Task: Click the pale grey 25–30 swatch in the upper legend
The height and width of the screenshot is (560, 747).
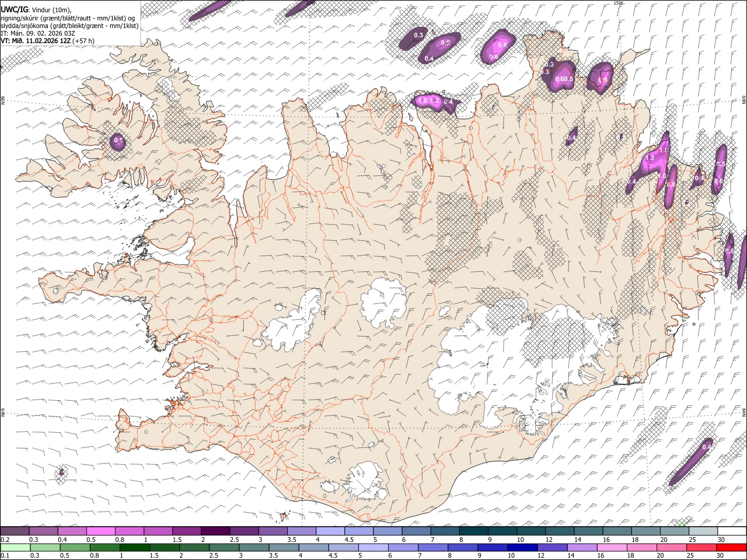Action: click(703, 531)
